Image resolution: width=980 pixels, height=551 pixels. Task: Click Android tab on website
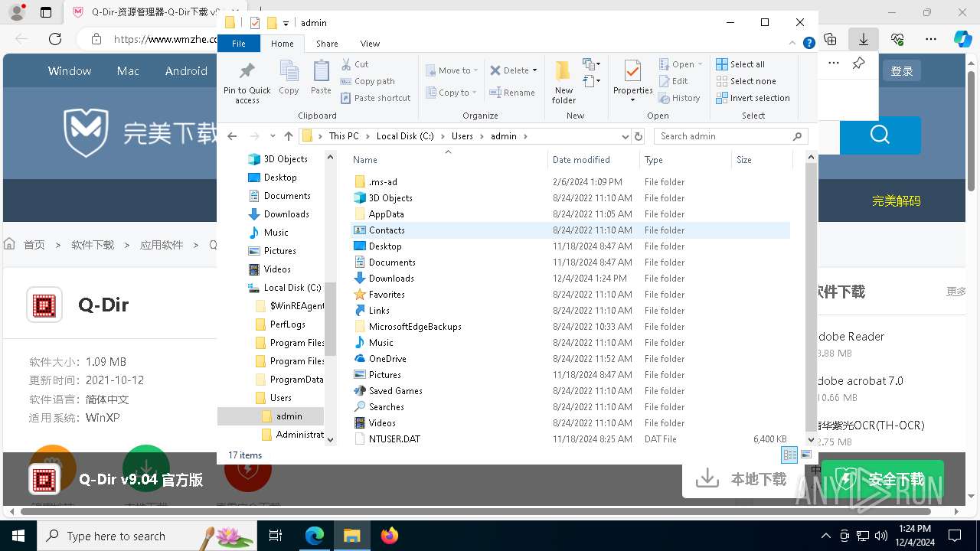(186, 70)
